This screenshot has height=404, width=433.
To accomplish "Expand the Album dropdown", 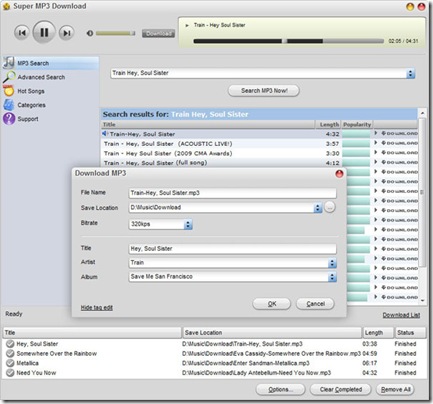I will tap(332, 277).
